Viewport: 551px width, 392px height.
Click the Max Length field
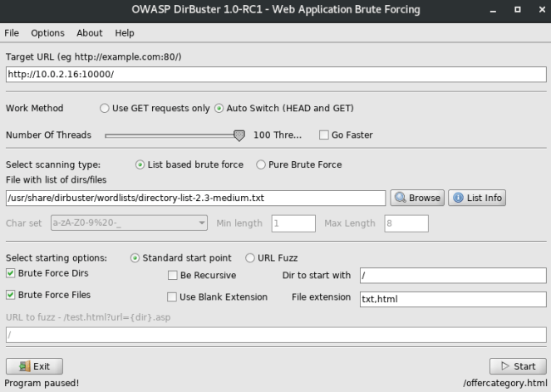(x=406, y=223)
